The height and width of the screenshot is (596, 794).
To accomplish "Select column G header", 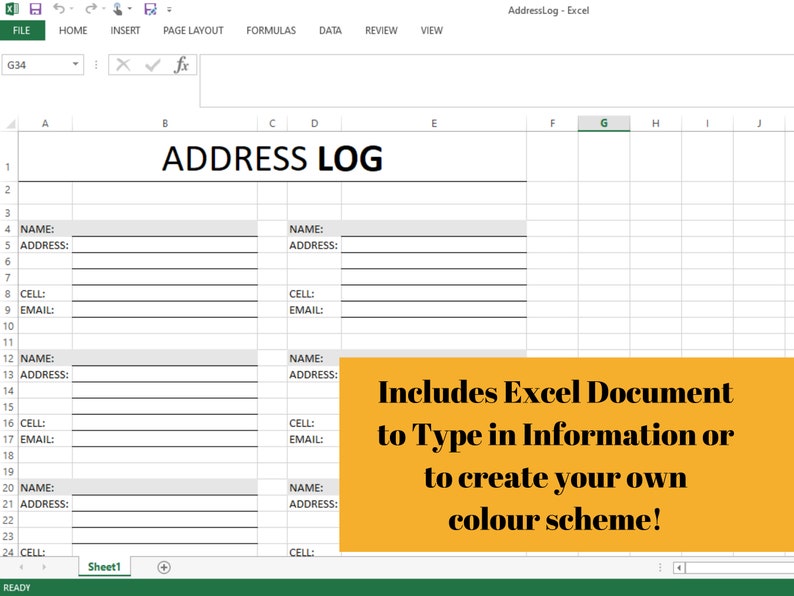I will (604, 124).
